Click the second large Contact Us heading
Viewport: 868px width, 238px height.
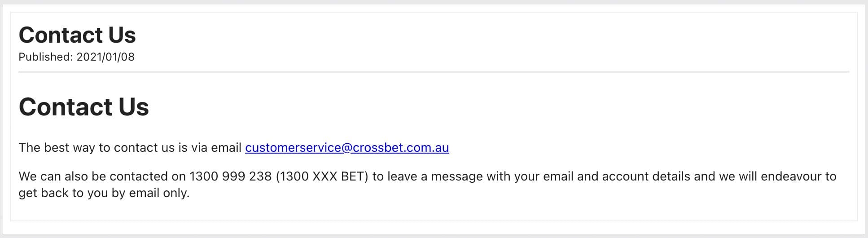[84, 107]
